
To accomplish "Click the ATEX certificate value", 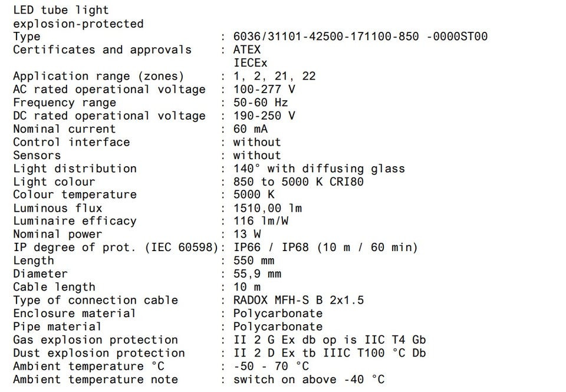I will pyautogui.click(x=247, y=50).
